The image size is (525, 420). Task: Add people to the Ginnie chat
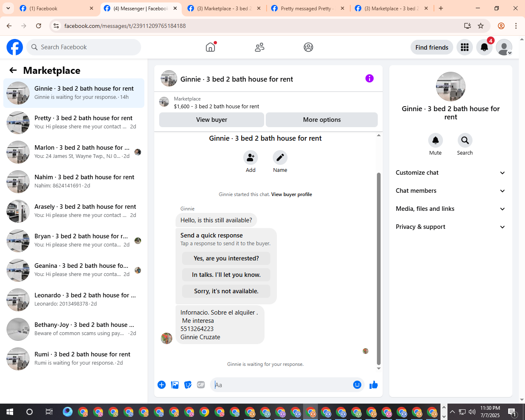tap(251, 157)
